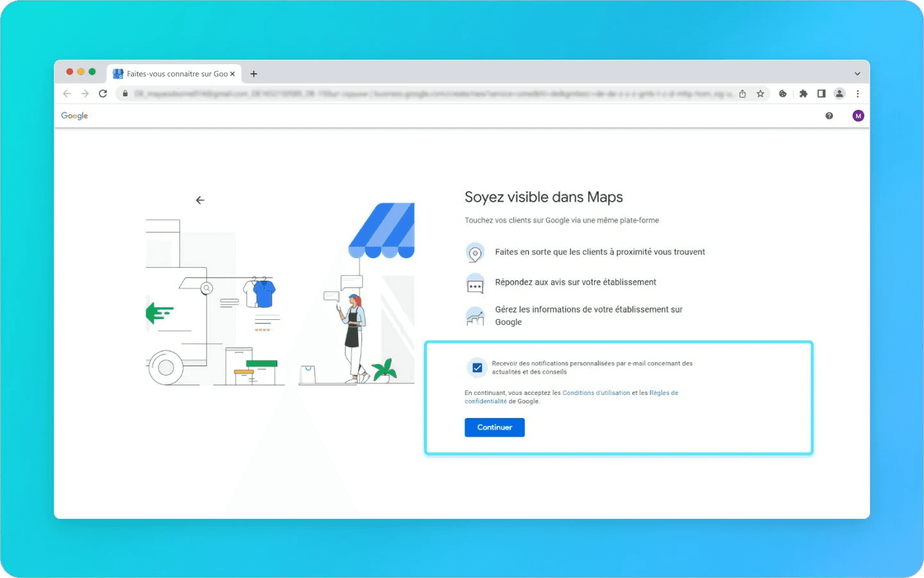Image resolution: width=924 pixels, height=578 pixels.
Task: Open the Google account avatar M
Action: pos(859,116)
